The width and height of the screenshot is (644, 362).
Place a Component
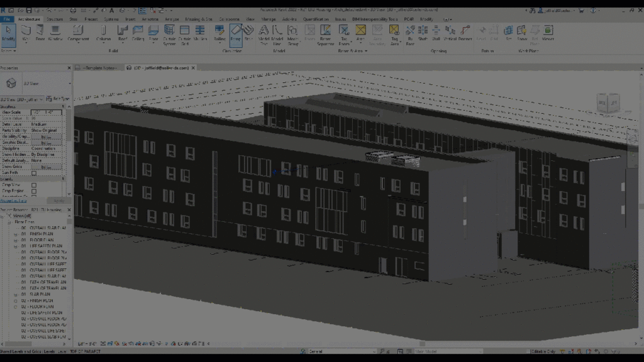click(77, 30)
